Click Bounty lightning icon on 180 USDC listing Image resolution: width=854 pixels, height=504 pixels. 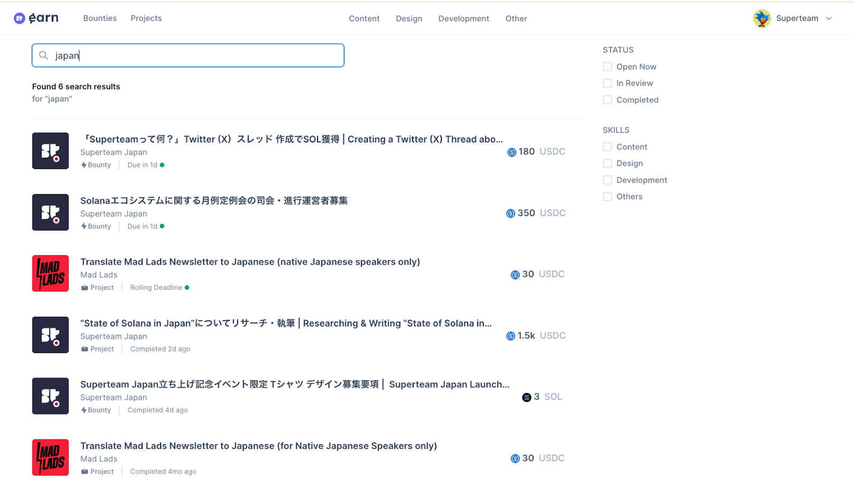pyautogui.click(x=84, y=165)
